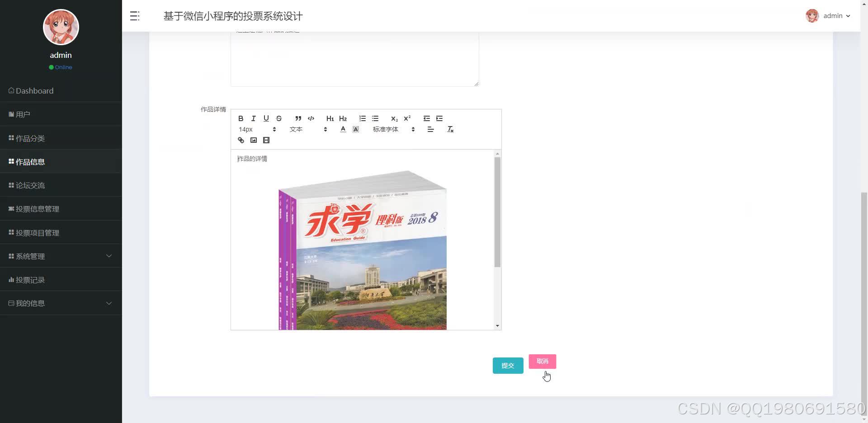The height and width of the screenshot is (423, 868).
Task: Open text color picker
Action: (x=343, y=129)
